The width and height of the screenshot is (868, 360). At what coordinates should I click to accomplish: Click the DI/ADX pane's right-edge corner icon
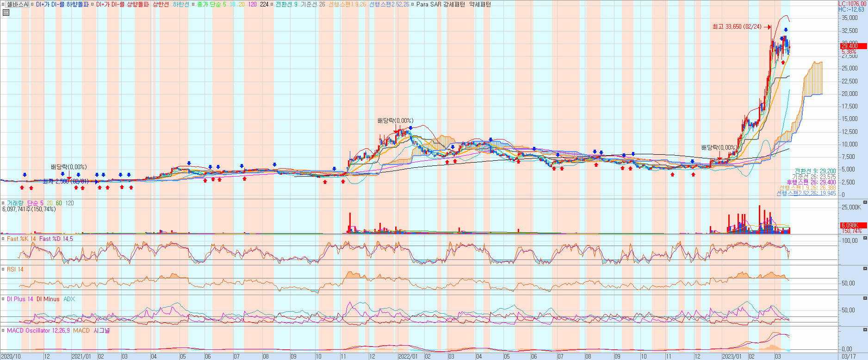865,298
